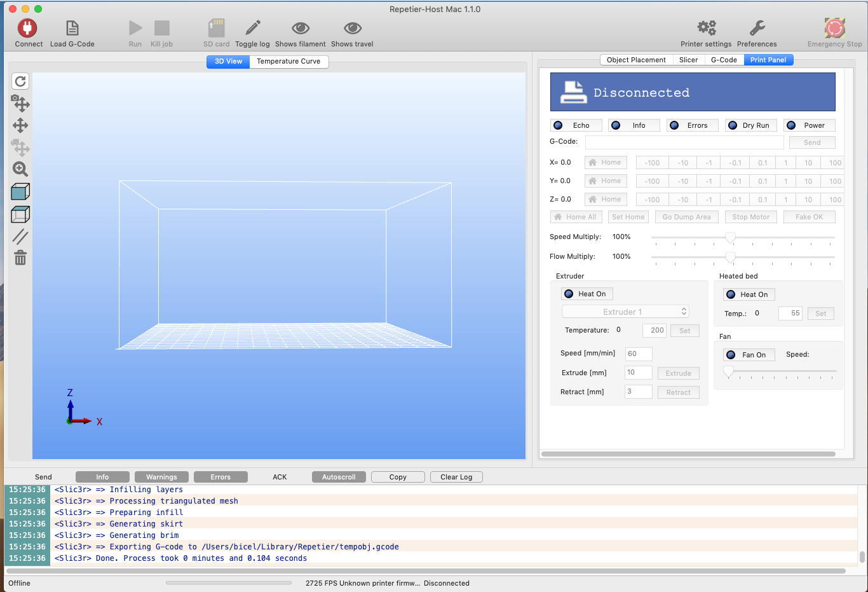Open Printer settings gears icon
Image resolution: width=868 pixels, height=592 pixels.
(707, 28)
